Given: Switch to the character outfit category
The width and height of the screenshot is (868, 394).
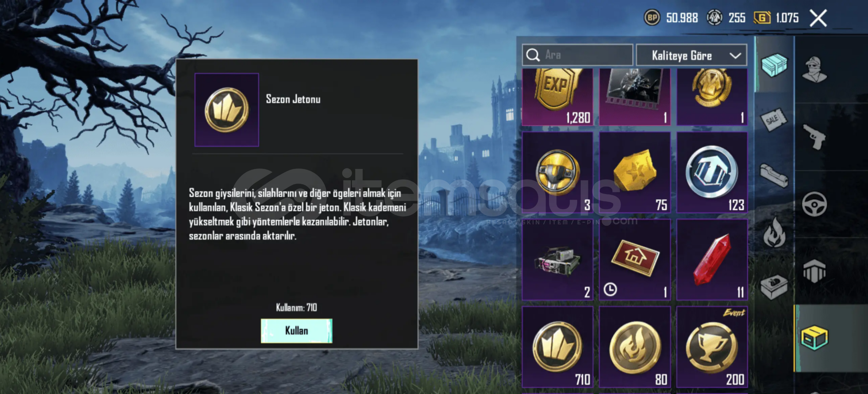Looking at the screenshot, I should click(x=814, y=69).
